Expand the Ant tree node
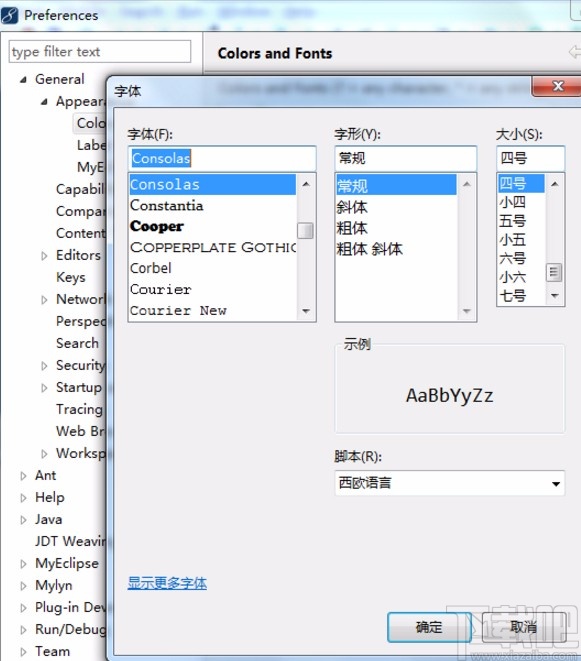The width and height of the screenshot is (581, 661). tap(23, 476)
